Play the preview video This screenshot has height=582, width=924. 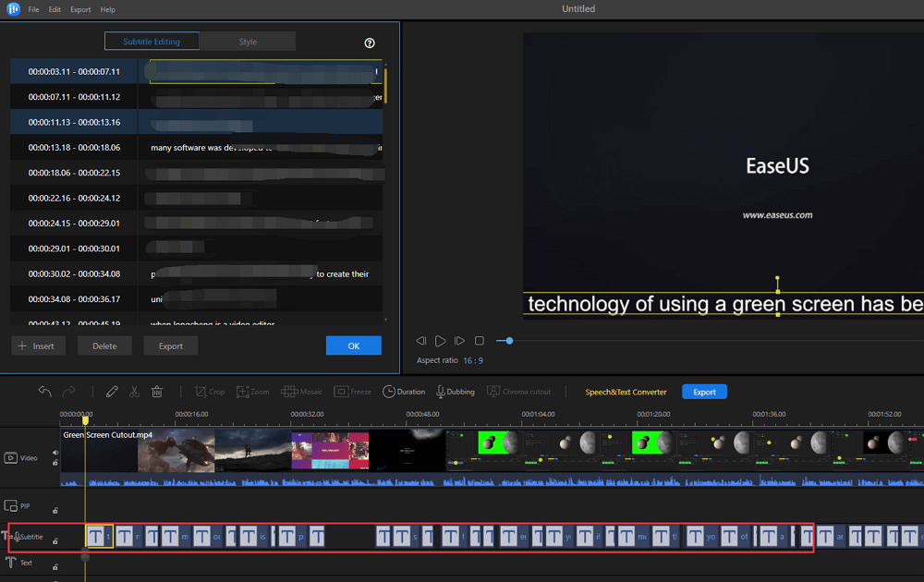[x=440, y=341]
